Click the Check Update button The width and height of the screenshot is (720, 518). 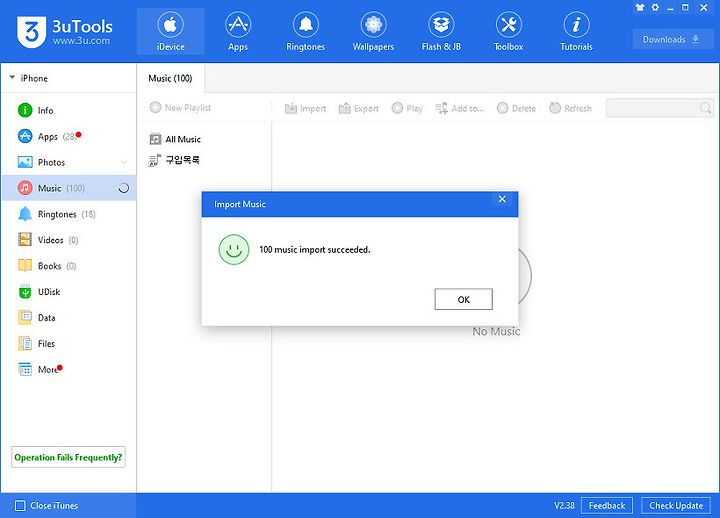(x=676, y=506)
